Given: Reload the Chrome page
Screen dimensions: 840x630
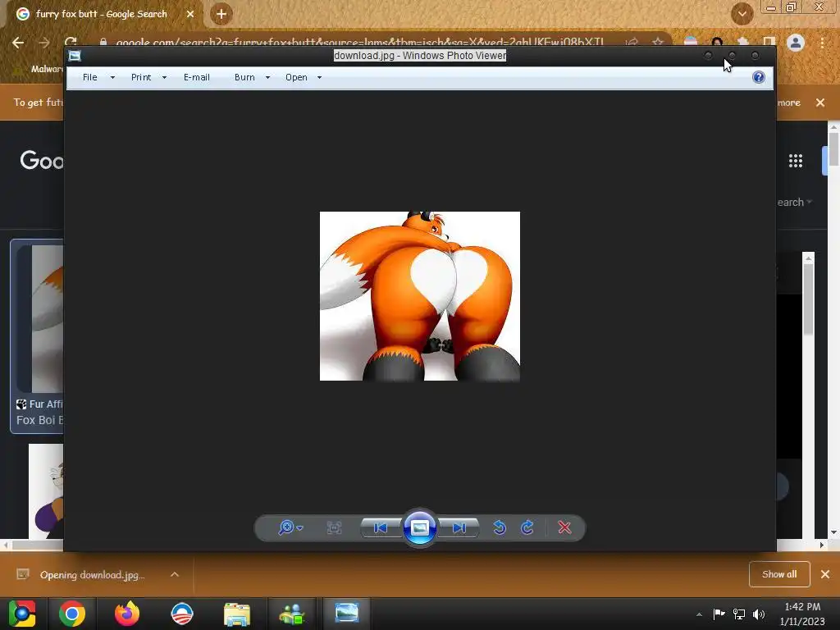Looking at the screenshot, I should click(71, 41).
